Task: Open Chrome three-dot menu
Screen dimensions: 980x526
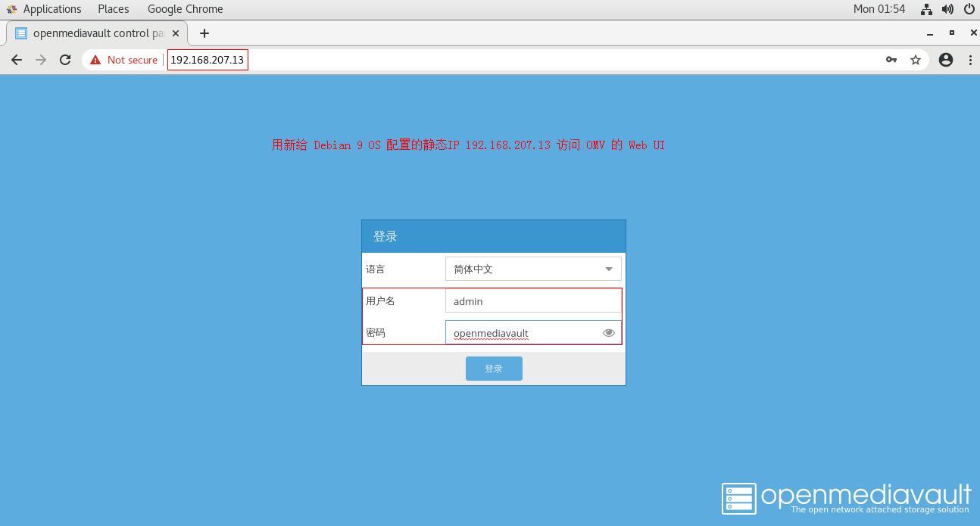Action: point(969,60)
